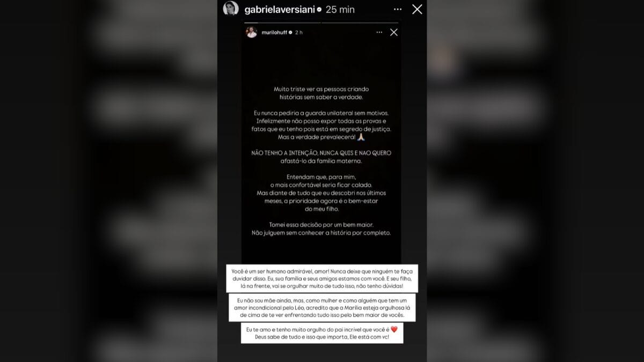The height and width of the screenshot is (362, 644).
Task: Close the gabrielaversiani story viewer
Action: tap(417, 9)
